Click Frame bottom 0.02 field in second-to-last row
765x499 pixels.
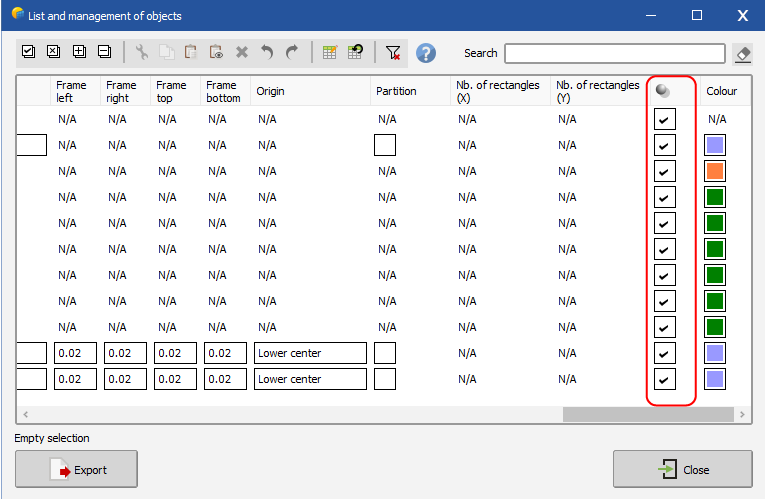(x=225, y=353)
